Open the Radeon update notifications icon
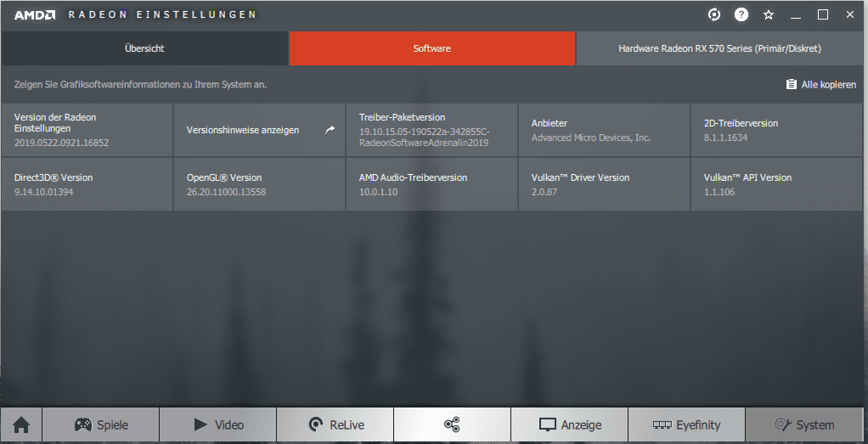This screenshot has height=444, width=868. tap(714, 15)
